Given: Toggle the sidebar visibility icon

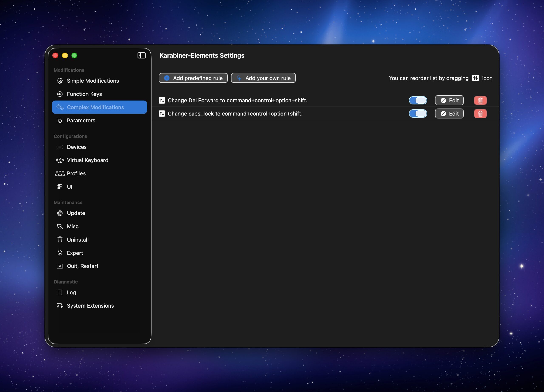Looking at the screenshot, I should tap(142, 55).
